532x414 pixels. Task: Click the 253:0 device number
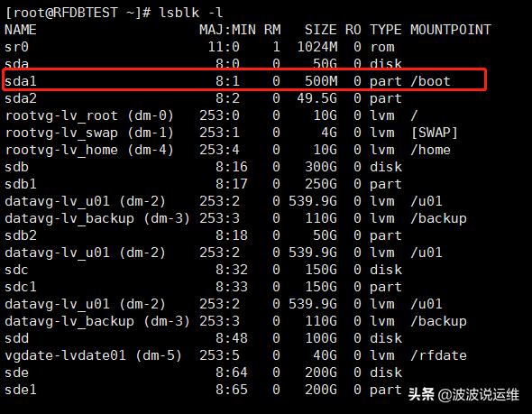point(219,115)
